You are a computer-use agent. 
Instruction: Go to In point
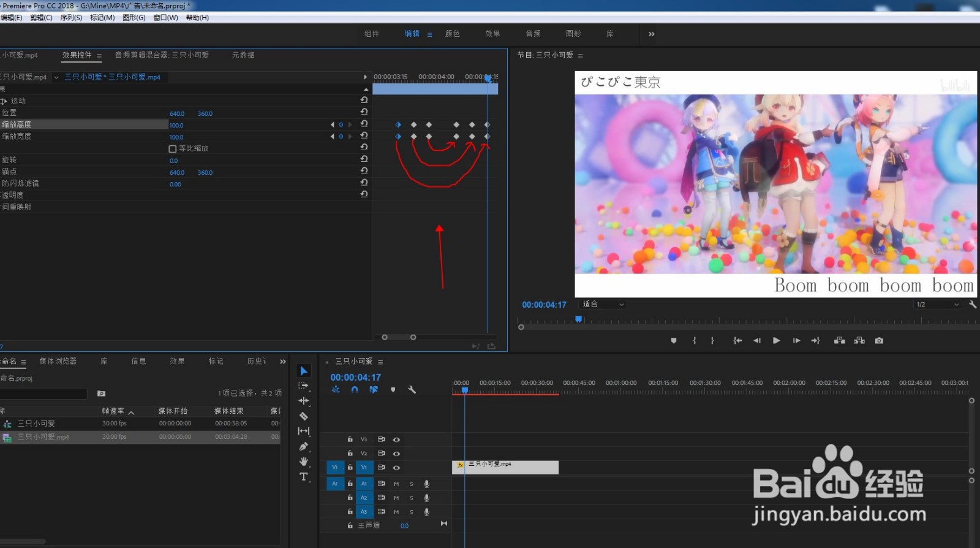pos(737,341)
